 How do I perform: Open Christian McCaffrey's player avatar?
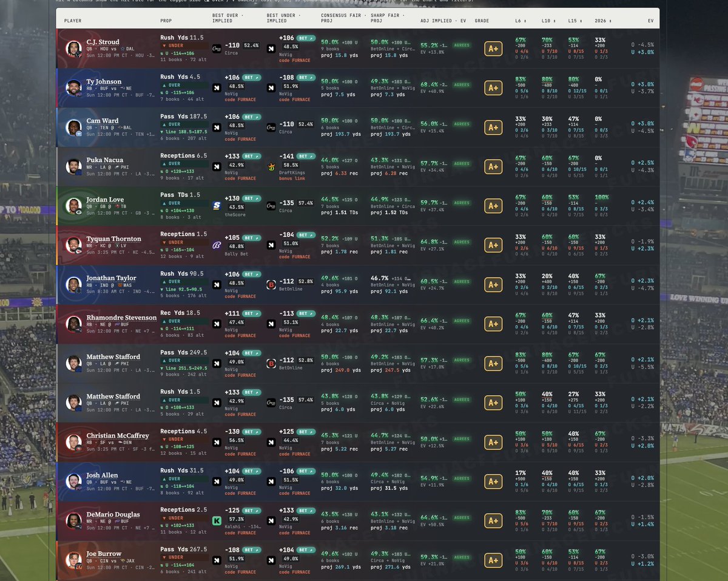click(73, 443)
